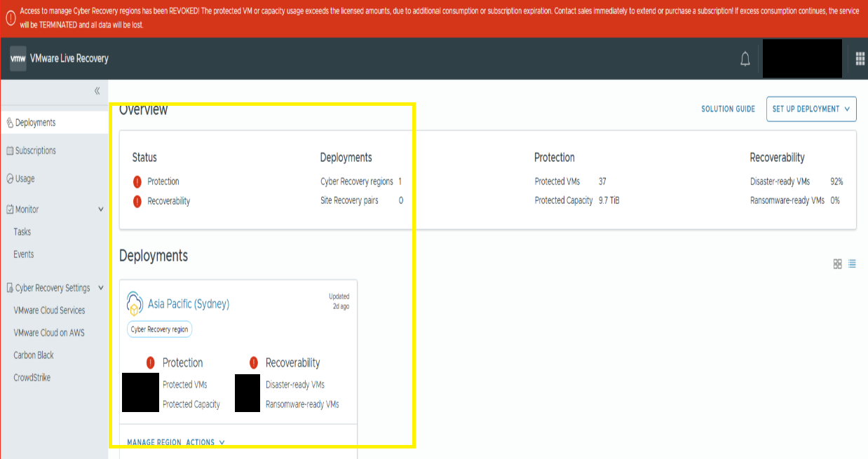868x459 pixels.
Task: Open Events under Monitor
Action: pos(24,254)
